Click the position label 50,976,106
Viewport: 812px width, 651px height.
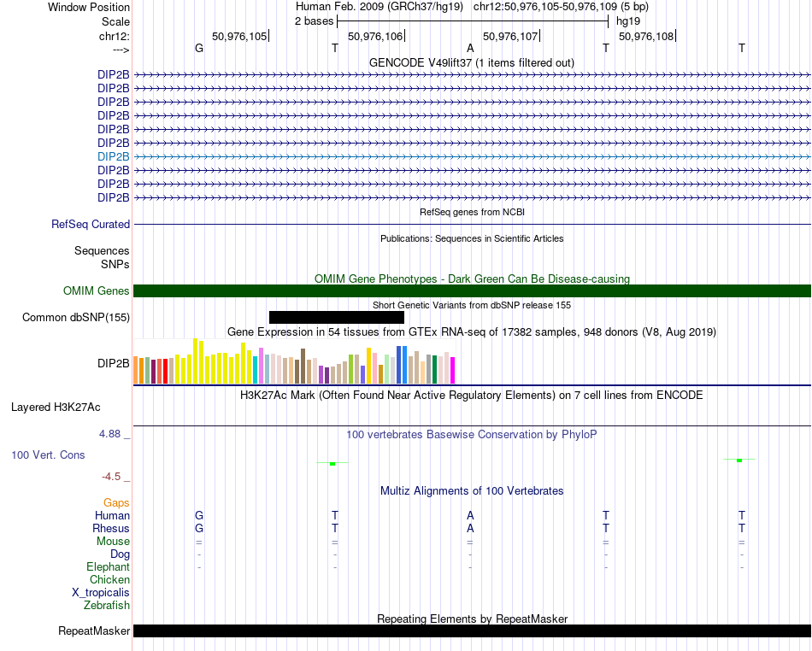pyautogui.click(x=375, y=36)
